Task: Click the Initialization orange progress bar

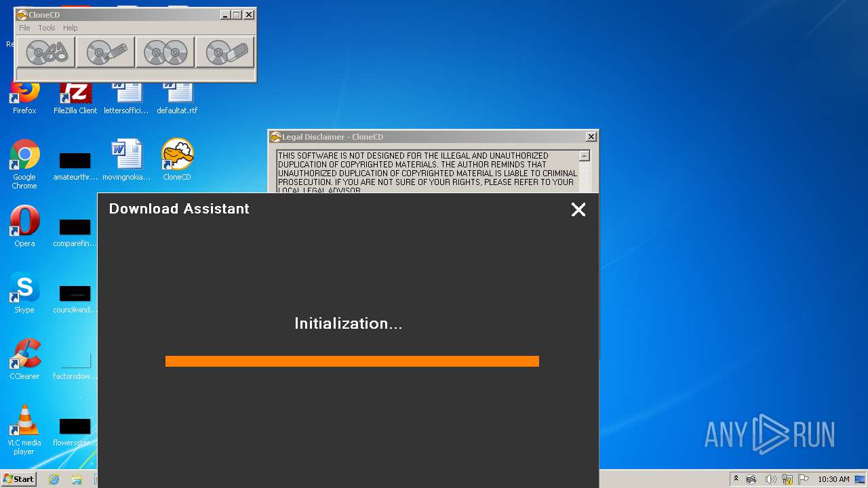Action: (x=352, y=361)
